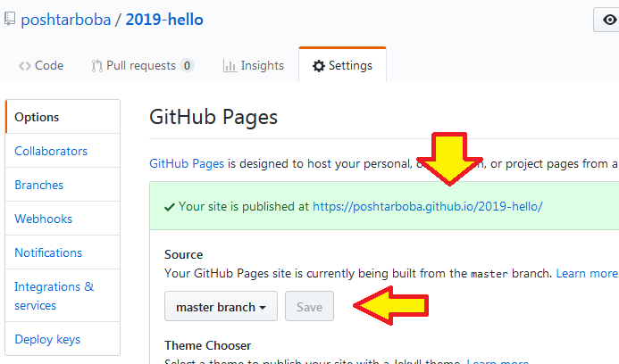Click the Save button
The height and width of the screenshot is (364, 619).
click(309, 306)
